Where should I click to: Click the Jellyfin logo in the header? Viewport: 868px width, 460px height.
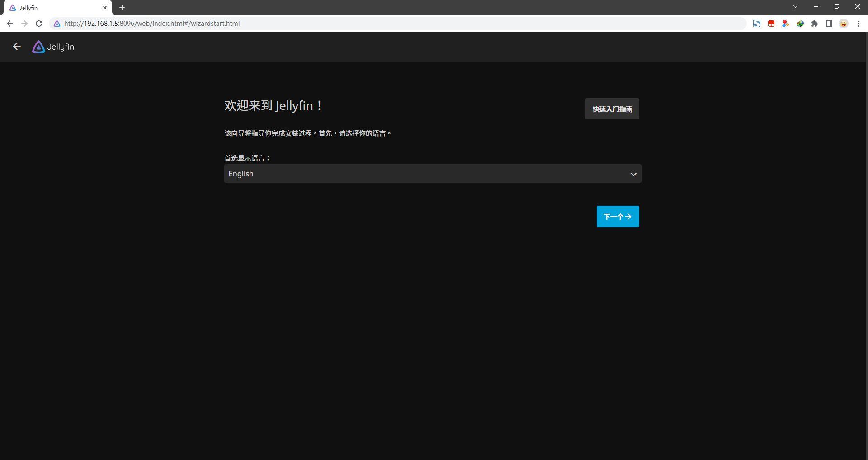pyautogui.click(x=53, y=47)
